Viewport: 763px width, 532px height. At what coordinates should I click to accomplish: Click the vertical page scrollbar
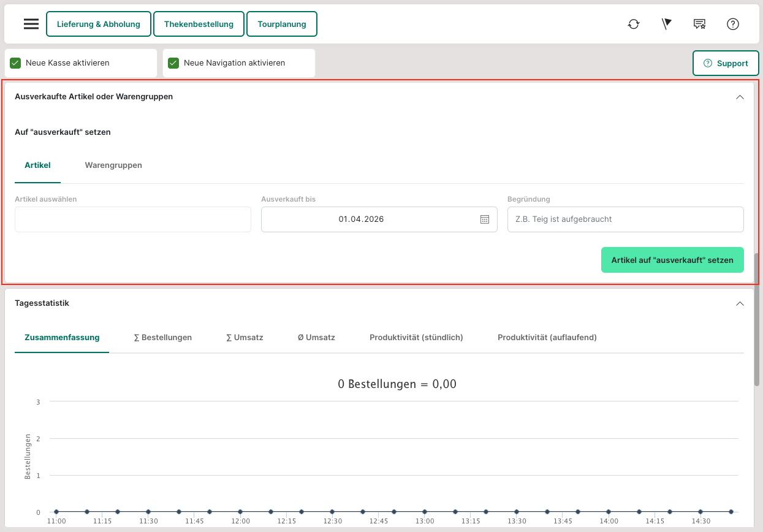point(757,319)
